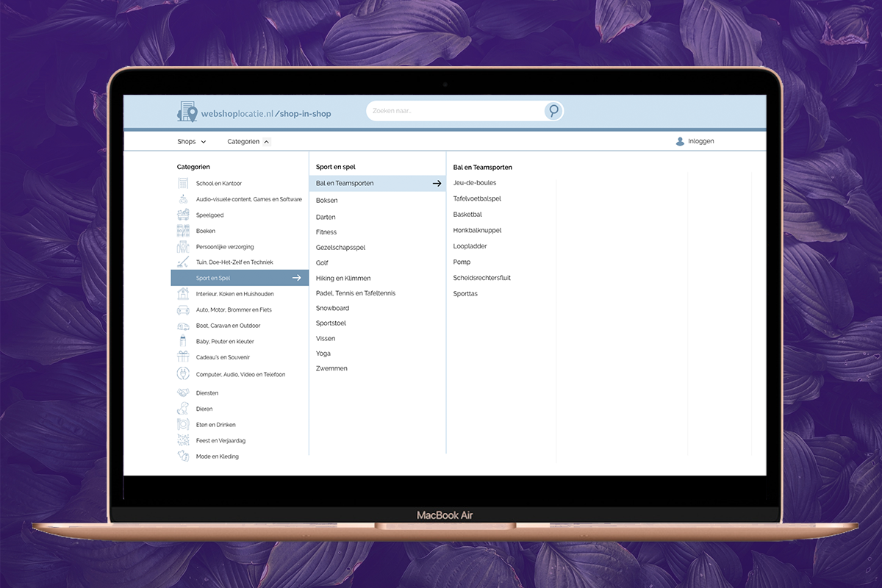
Task: Open Fitness subcategory
Action: [x=326, y=232]
